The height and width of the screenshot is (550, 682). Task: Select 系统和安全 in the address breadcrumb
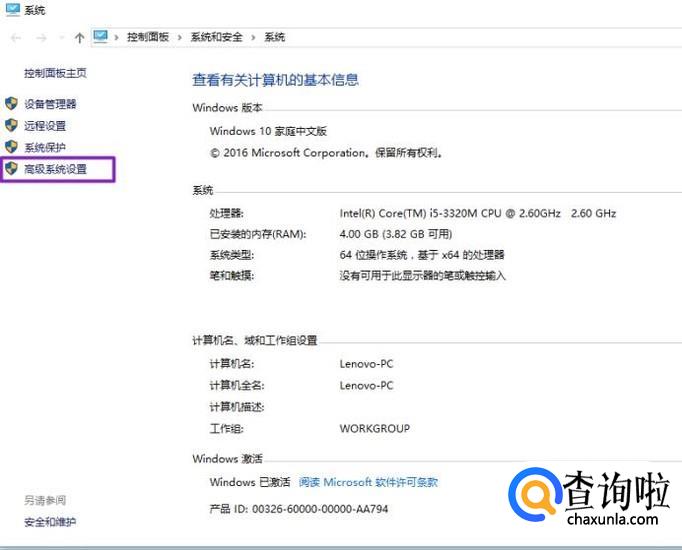(x=217, y=37)
